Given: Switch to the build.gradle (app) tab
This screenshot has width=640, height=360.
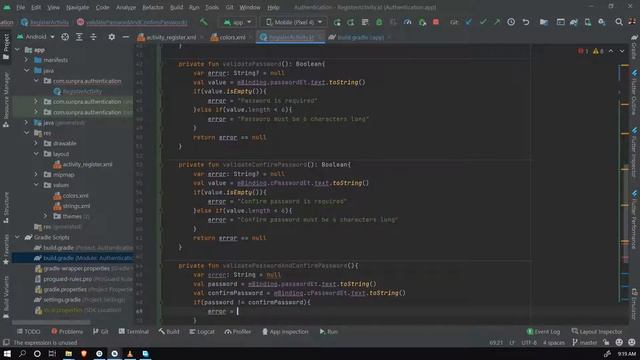Looking at the screenshot, I should tap(359, 37).
